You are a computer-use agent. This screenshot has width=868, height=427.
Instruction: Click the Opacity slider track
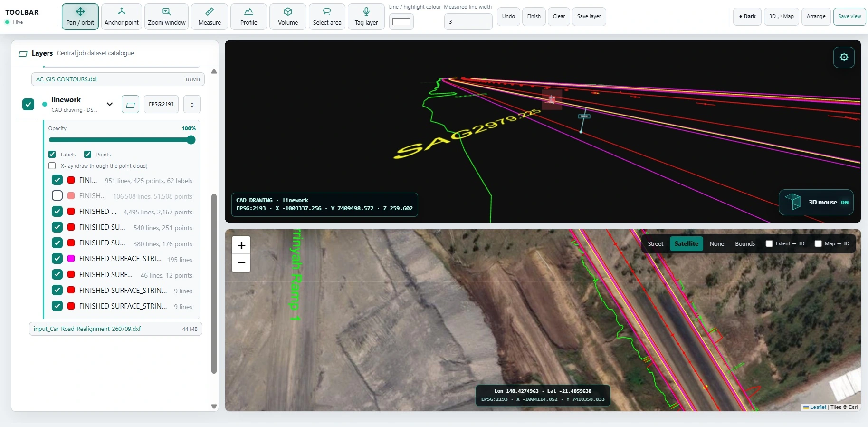122,140
